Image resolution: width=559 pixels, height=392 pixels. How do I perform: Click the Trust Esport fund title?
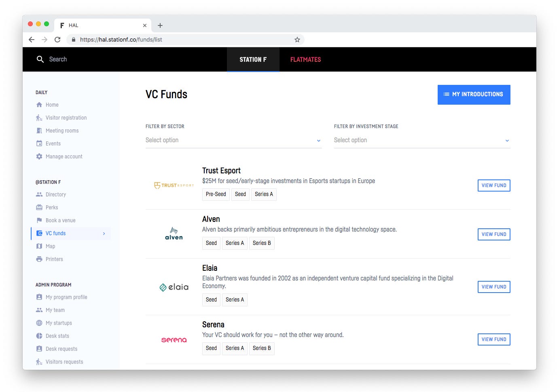click(x=221, y=171)
